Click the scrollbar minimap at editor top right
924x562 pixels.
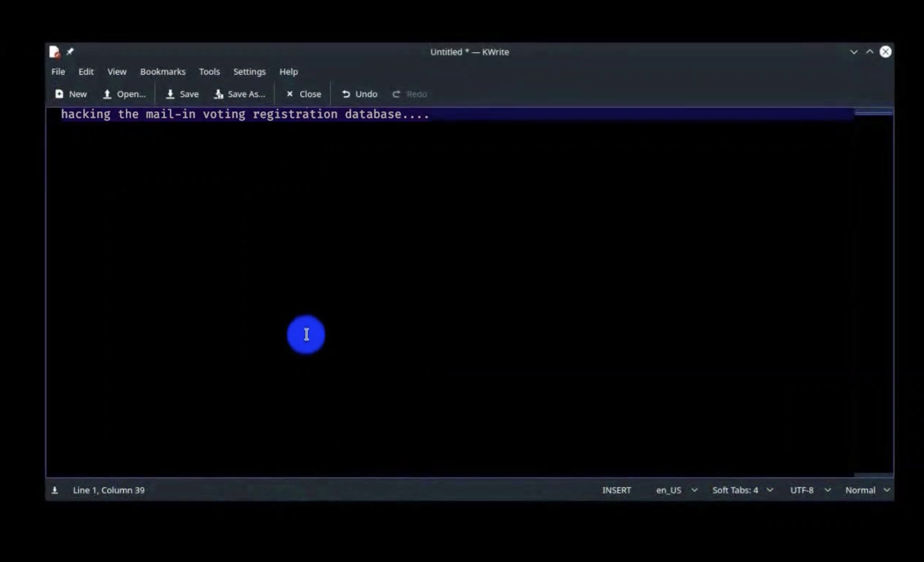(x=873, y=112)
